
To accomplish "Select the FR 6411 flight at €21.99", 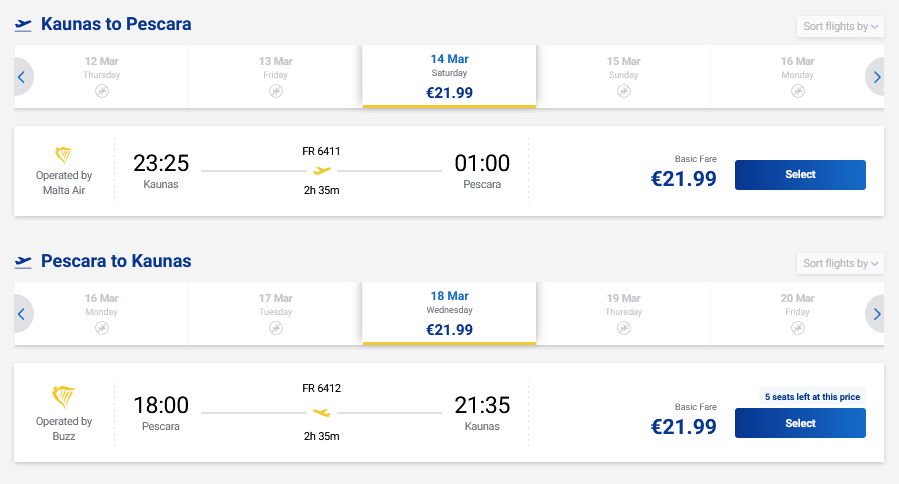I will point(800,175).
